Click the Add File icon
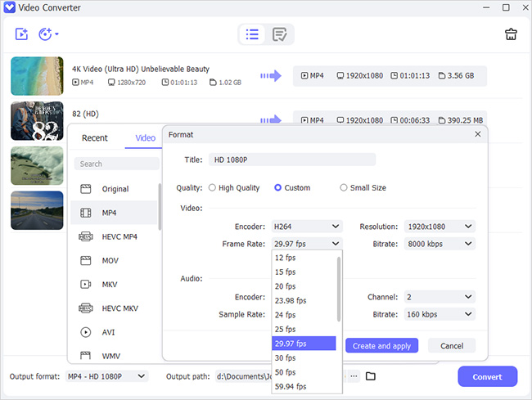The height and width of the screenshot is (400, 532). [21, 34]
